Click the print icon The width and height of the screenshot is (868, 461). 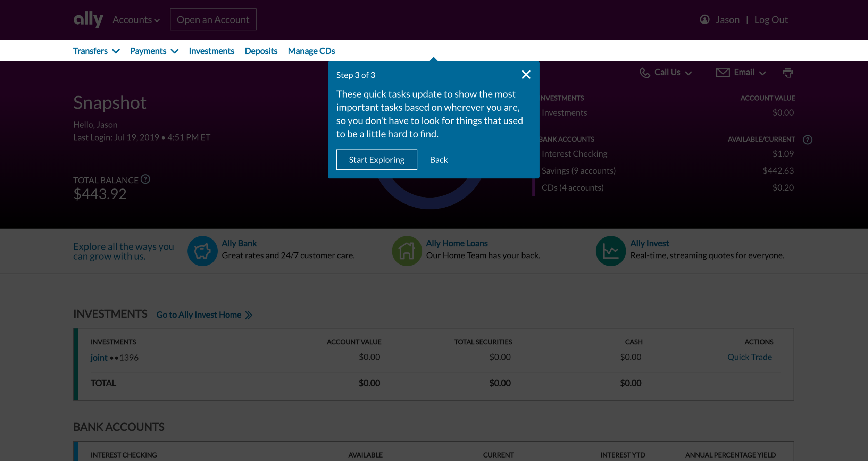tap(787, 73)
